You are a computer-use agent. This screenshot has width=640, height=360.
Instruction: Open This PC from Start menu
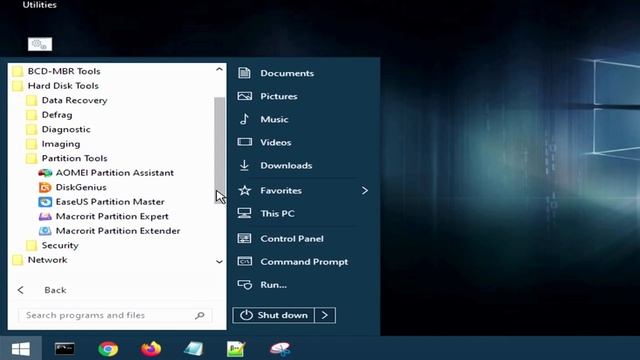click(277, 213)
